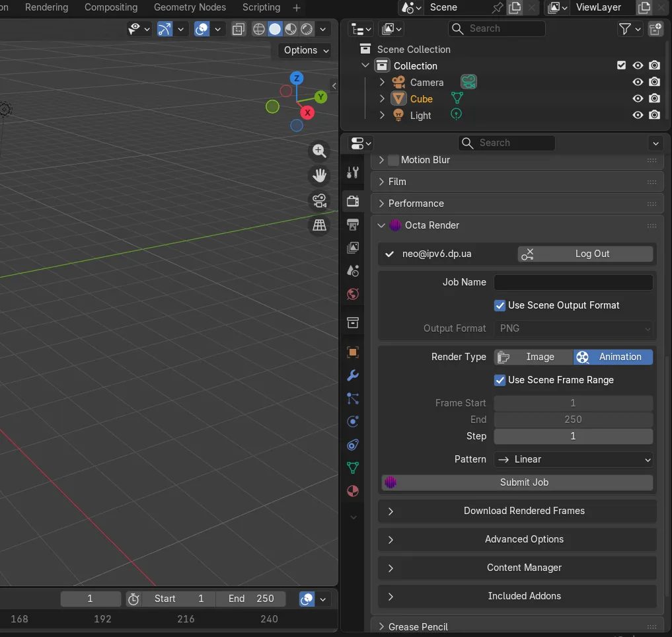Viewport: 672px width, 637px height.
Task: Hide the Cube in viewport
Action: [638, 98]
